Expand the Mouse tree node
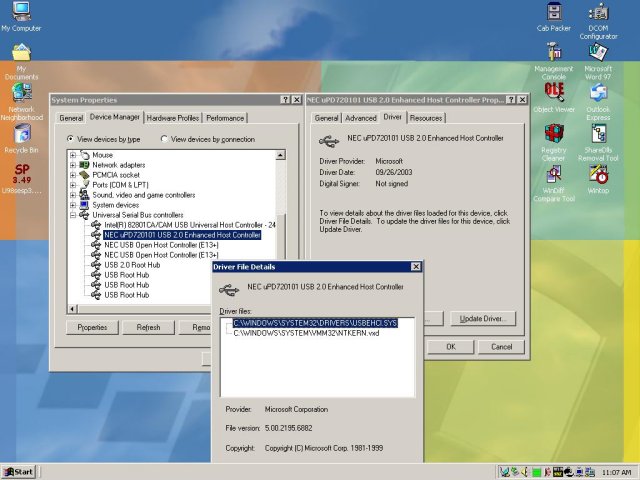The width and height of the screenshot is (640, 480). tap(73, 155)
